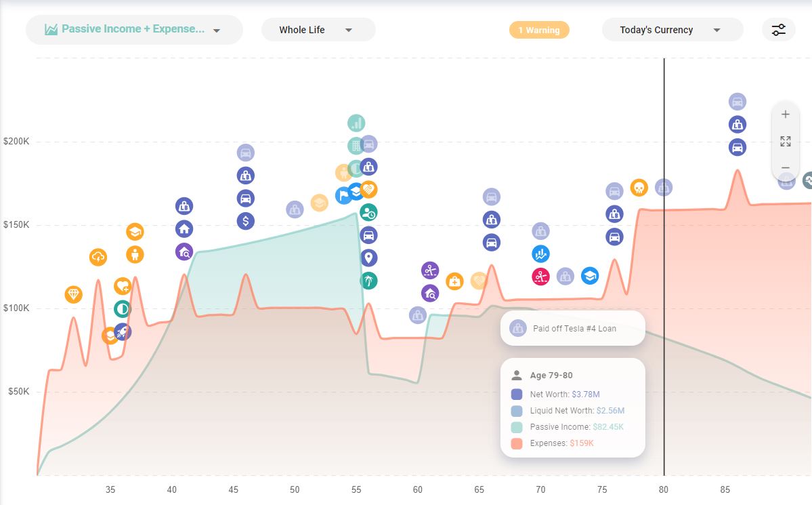The width and height of the screenshot is (812, 505).
Task: Click the Expenses color swatch in legend
Action: (x=517, y=443)
